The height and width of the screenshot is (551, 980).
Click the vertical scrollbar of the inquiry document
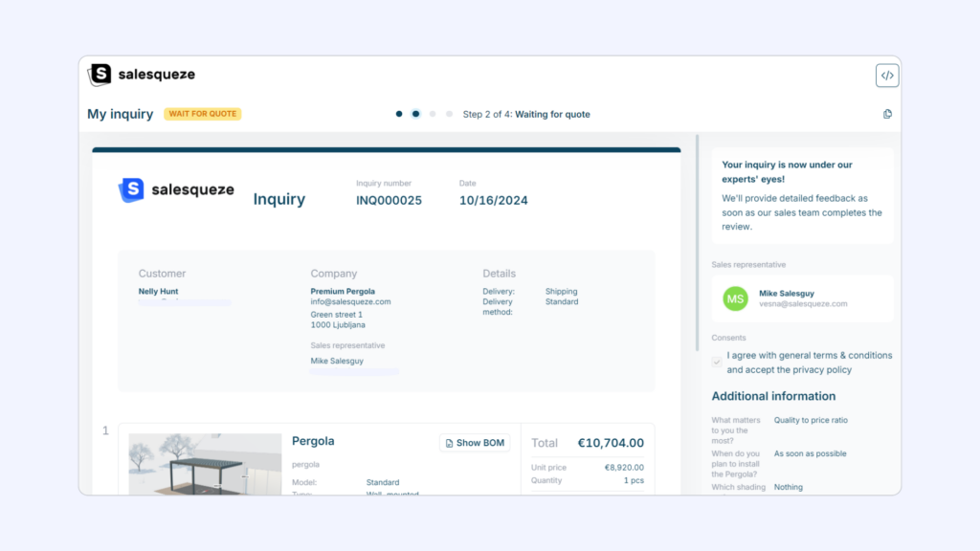[697, 244]
